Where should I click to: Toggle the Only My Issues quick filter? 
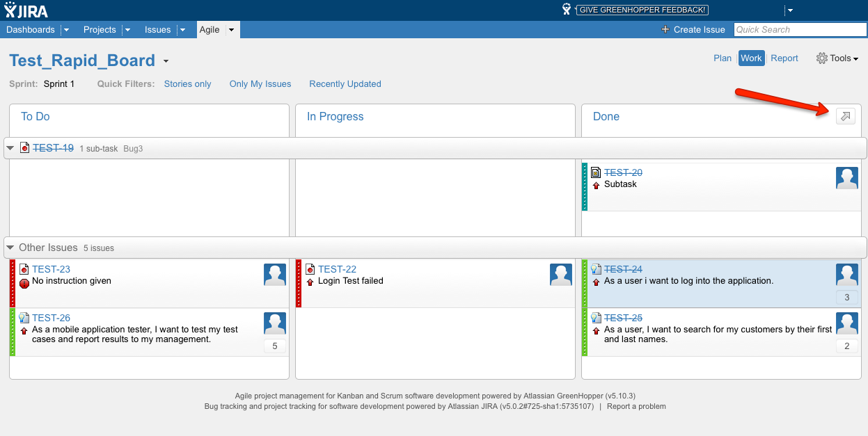pyautogui.click(x=260, y=84)
